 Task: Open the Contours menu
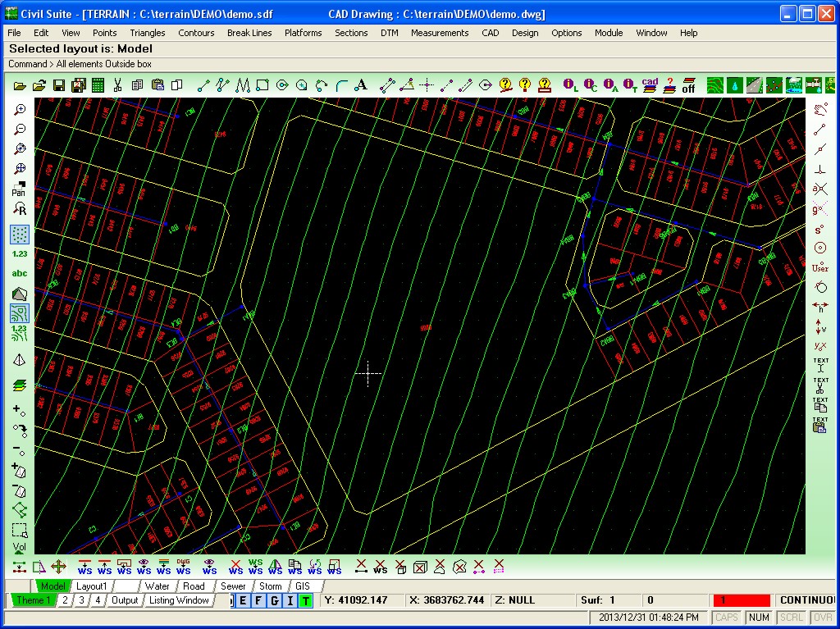point(196,33)
